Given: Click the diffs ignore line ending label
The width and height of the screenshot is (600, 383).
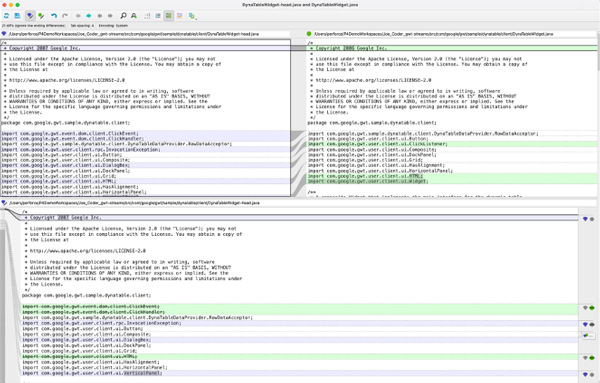Looking at the screenshot, I should click(34, 26).
